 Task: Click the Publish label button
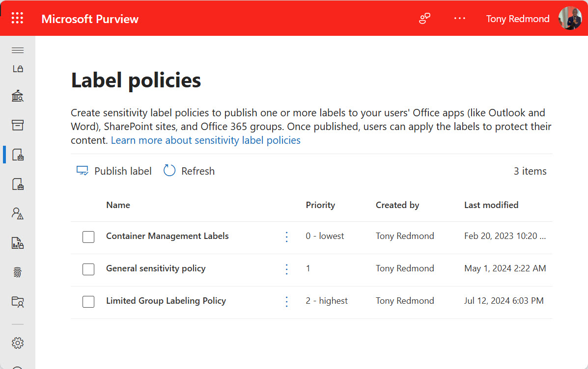coord(114,171)
